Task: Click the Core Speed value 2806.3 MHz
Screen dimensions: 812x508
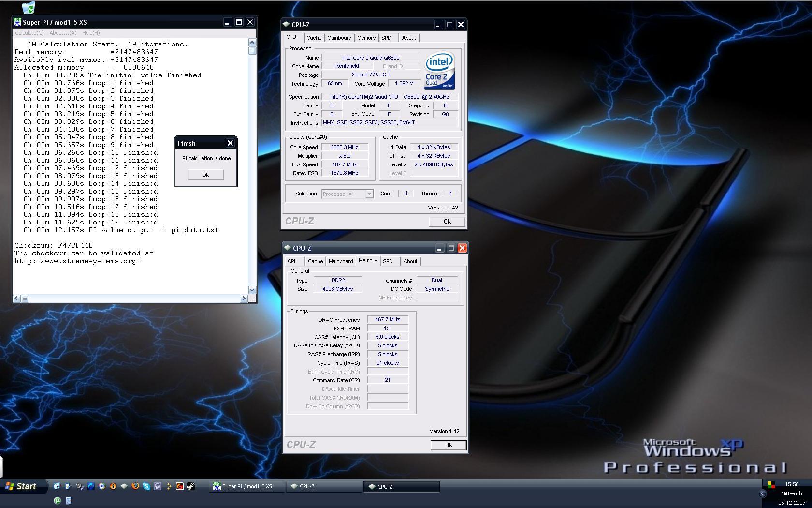Action: tap(345, 147)
